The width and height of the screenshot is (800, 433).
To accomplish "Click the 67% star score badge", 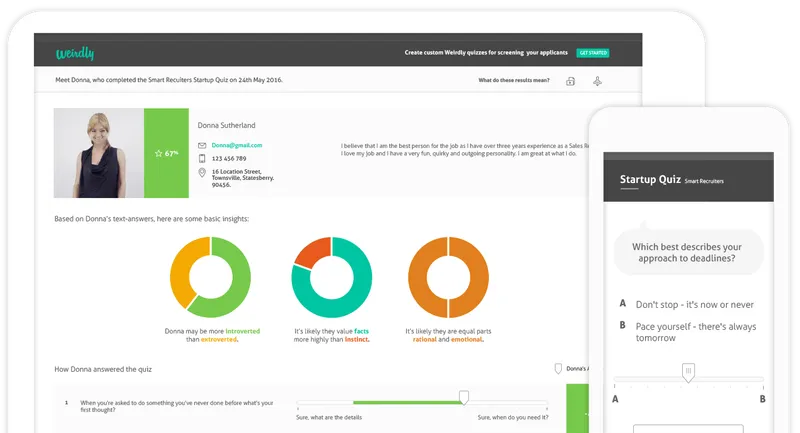I will (166, 153).
